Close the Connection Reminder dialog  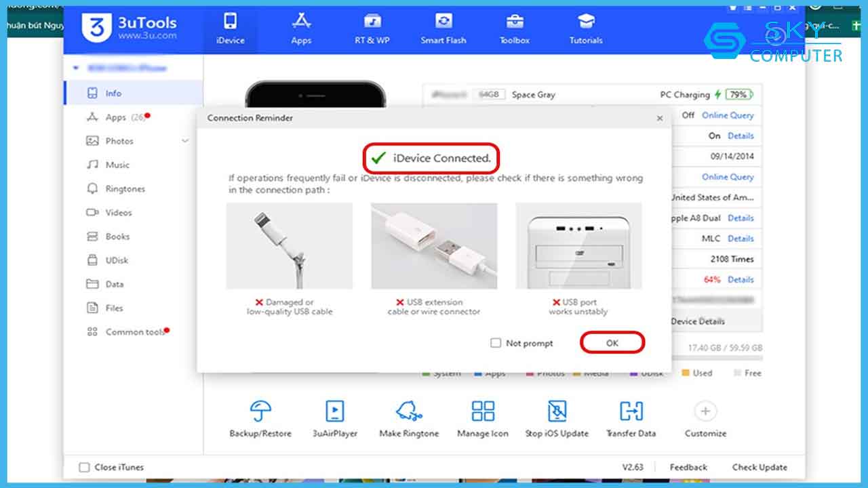pos(660,118)
